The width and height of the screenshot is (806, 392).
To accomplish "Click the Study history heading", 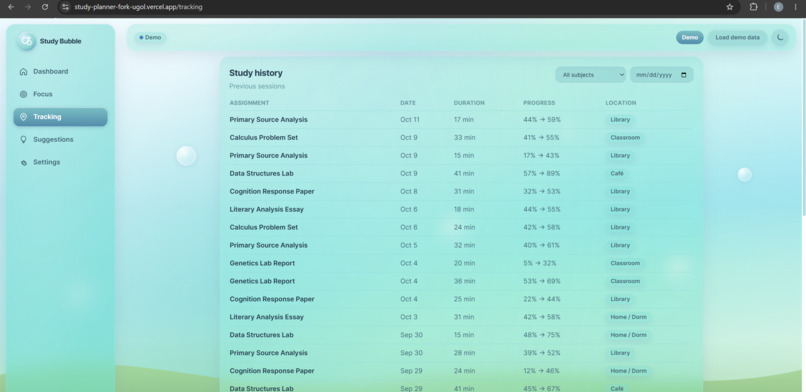I will click(x=256, y=73).
